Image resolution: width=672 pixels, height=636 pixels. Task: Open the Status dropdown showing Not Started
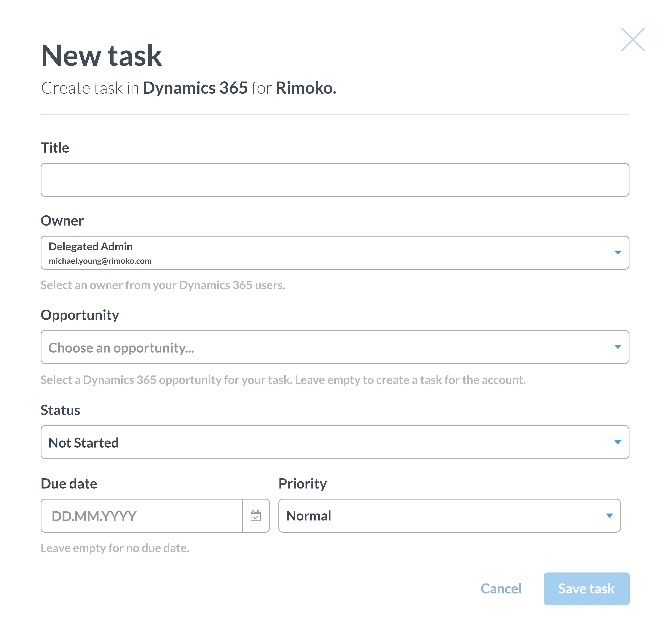(335, 442)
